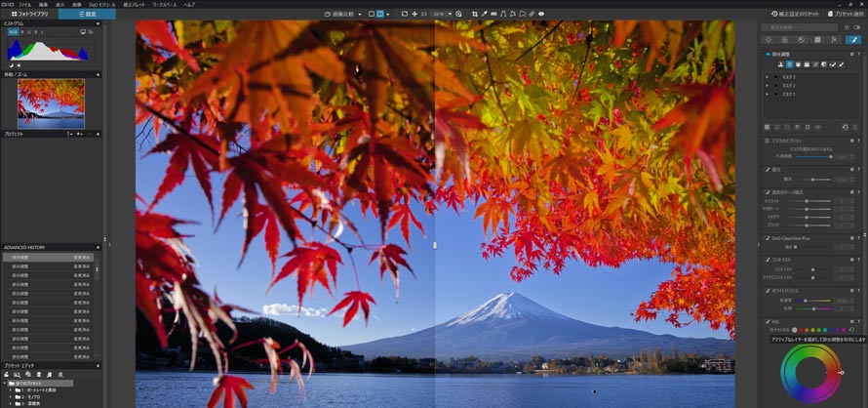The image size is (868, 408).
Task: Click the reset mask undo arrow icon
Action: coord(846,127)
